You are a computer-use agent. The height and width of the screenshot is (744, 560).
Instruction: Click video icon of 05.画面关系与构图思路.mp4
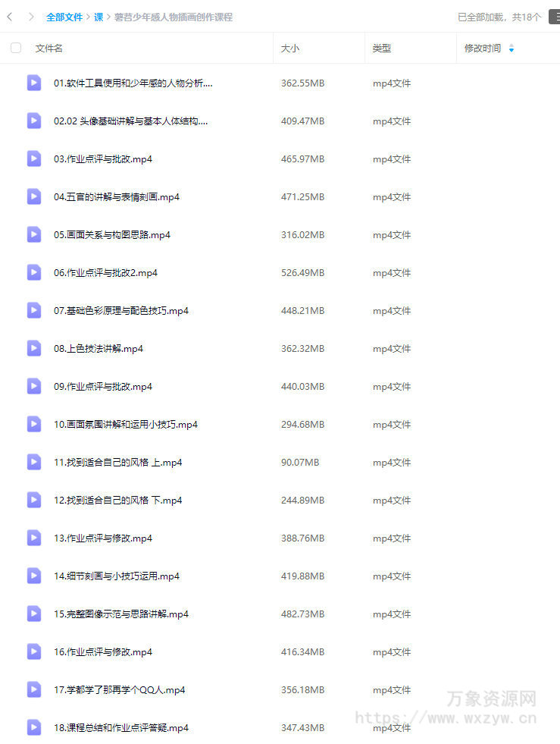pos(33,235)
